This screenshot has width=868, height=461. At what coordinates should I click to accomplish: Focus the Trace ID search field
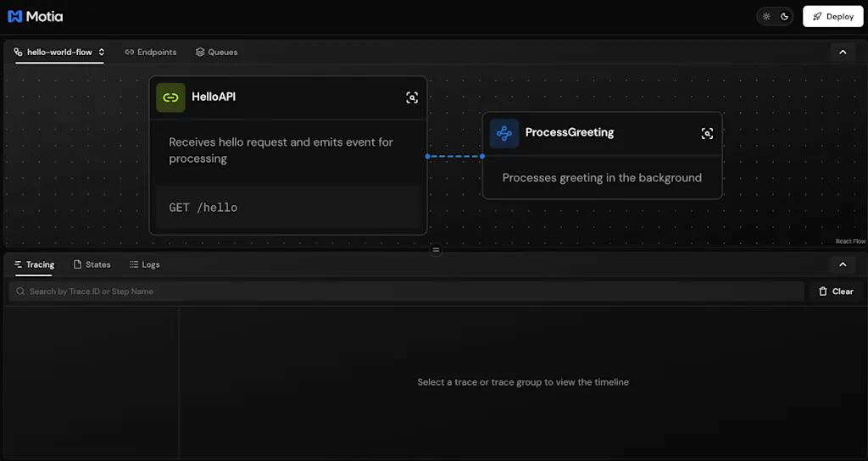[x=406, y=292]
